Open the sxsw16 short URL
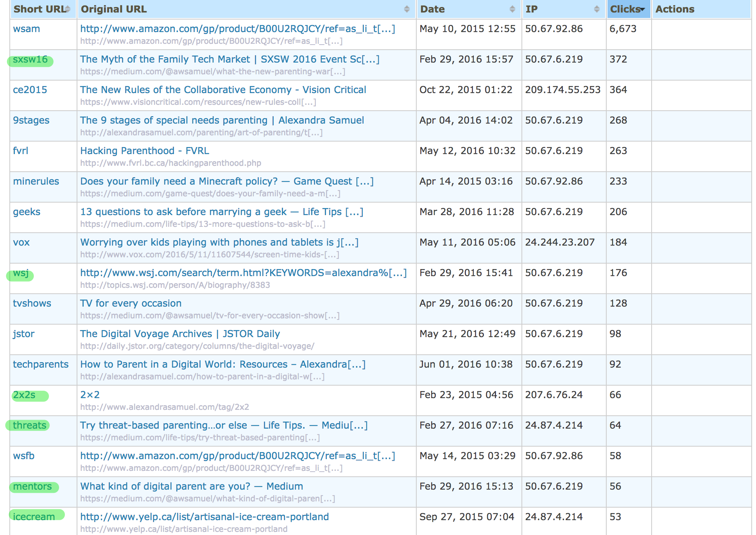Viewport: 756px width, 535px height. [30, 59]
